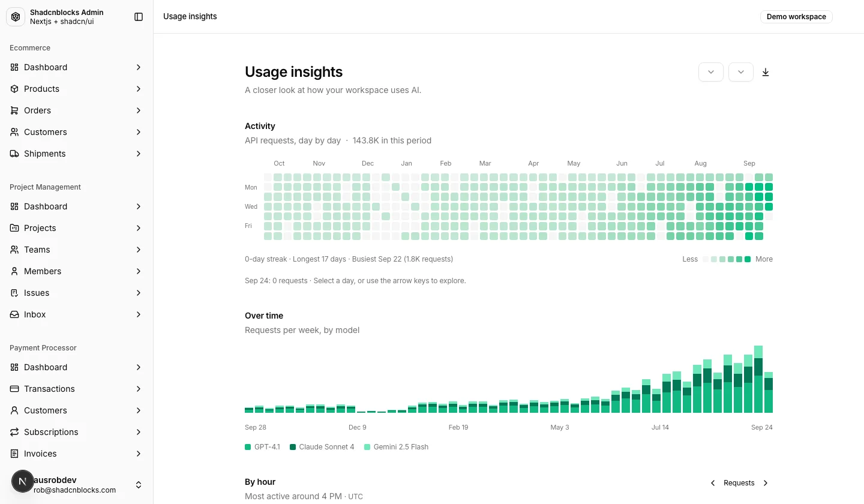Expand the Projects submenu chevron

(139, 228)
